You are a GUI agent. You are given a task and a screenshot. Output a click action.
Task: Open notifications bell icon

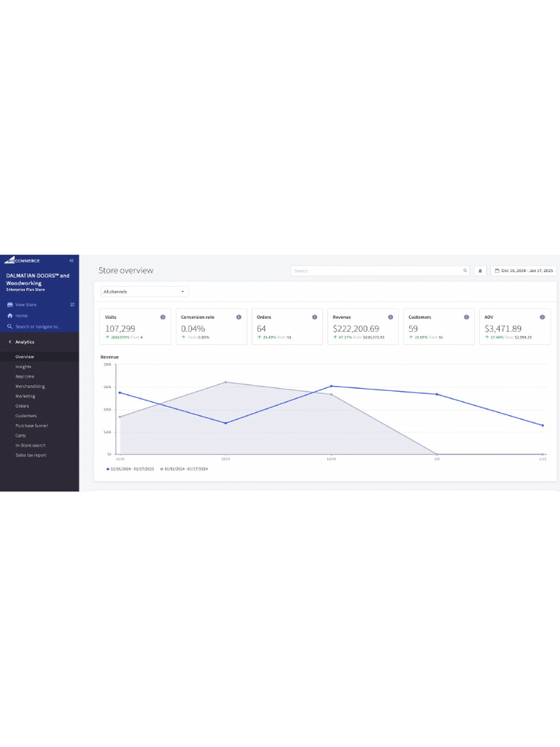pos(480,271)
